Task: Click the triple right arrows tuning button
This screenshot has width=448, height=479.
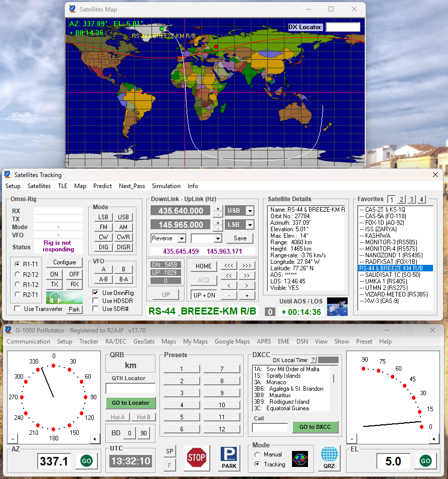Action: click(x=247, y=265)
